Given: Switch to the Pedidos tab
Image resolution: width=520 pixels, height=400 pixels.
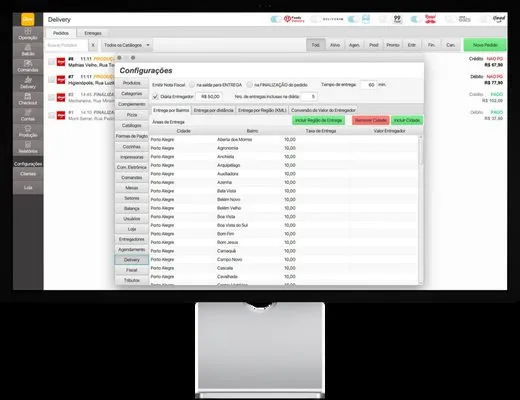Looking at the screenshot, I should [61, 33].
